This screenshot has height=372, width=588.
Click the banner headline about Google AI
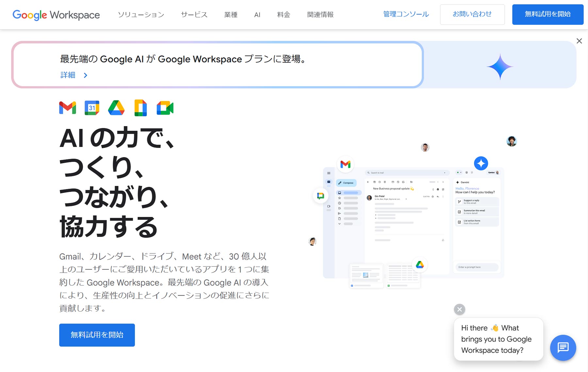coord(184,59)
